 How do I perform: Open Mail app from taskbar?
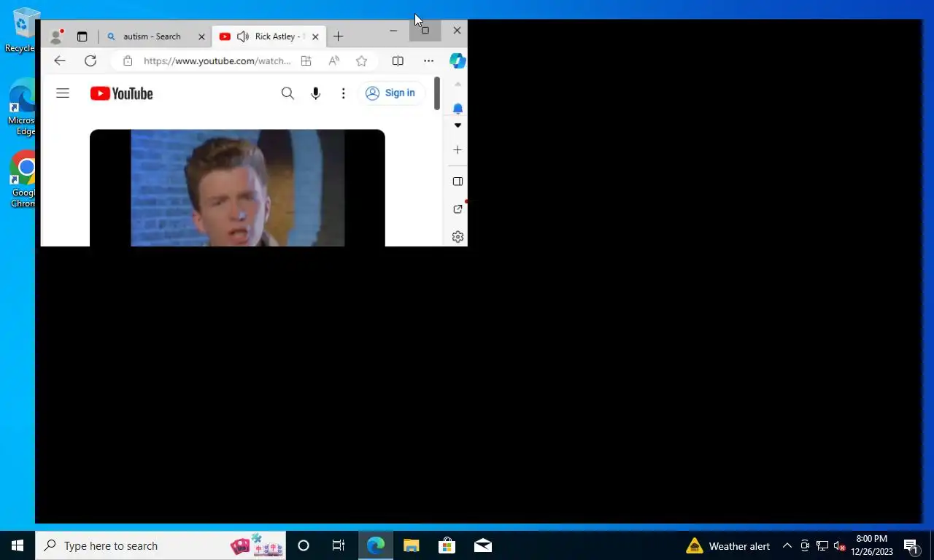(x=482, y=545)
